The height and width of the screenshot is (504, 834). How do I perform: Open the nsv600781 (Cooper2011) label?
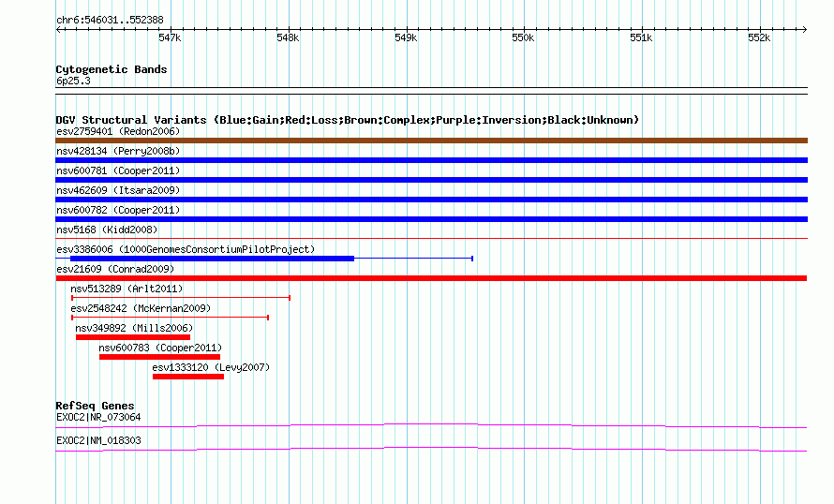click(x=118, y=170)
